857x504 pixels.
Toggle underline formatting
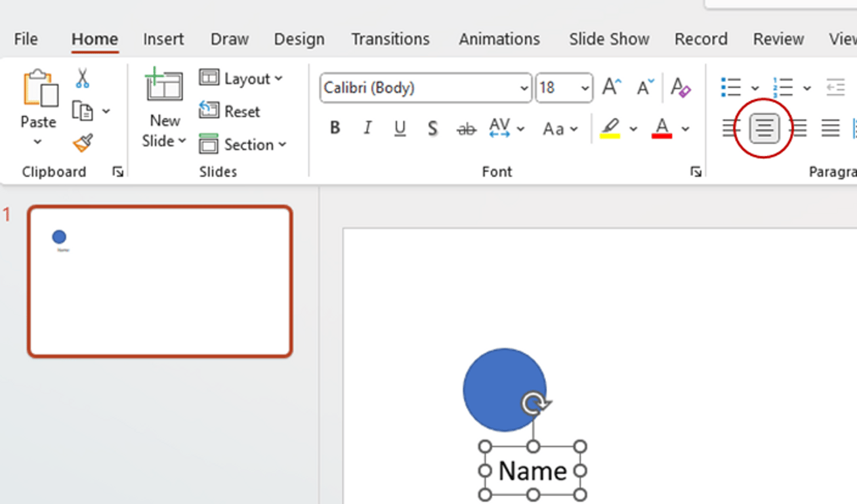point(400,129)
